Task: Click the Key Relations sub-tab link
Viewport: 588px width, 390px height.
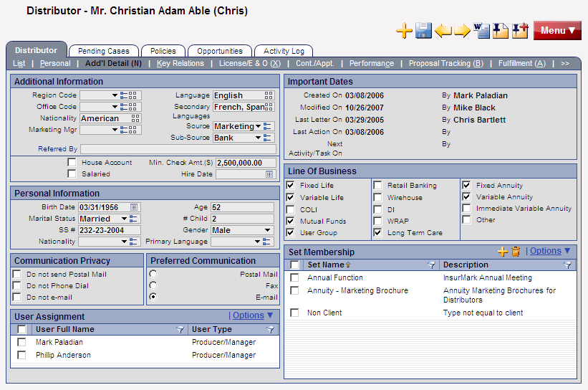Action: (180, 64)
